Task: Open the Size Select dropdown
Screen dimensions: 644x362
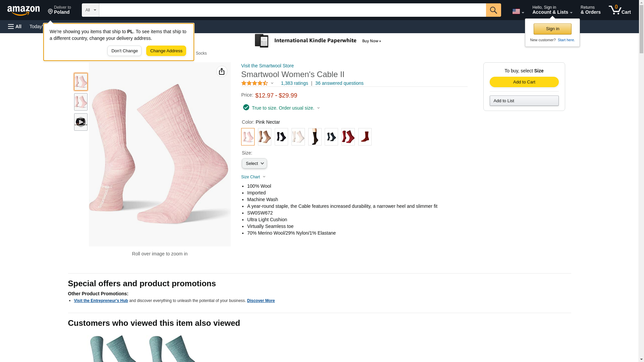Action: coord(254,164)
